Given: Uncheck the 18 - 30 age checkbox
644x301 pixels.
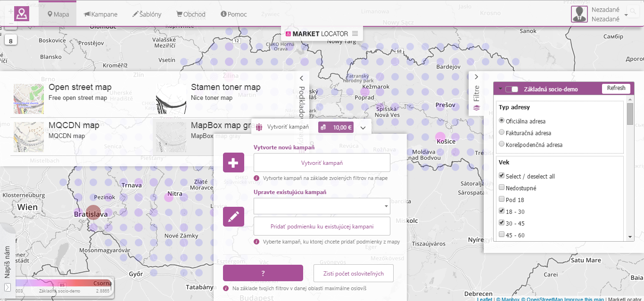Looking at the screenshot, I should 502,211.
